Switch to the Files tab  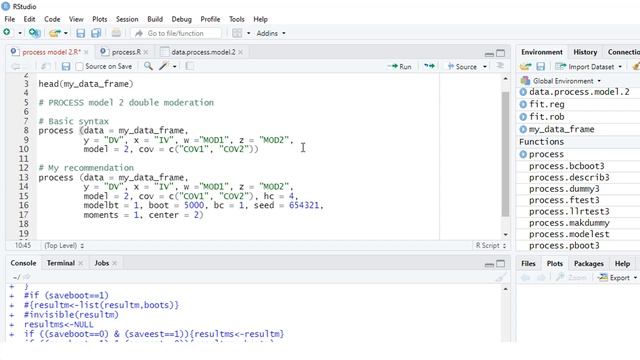point(528,264)
